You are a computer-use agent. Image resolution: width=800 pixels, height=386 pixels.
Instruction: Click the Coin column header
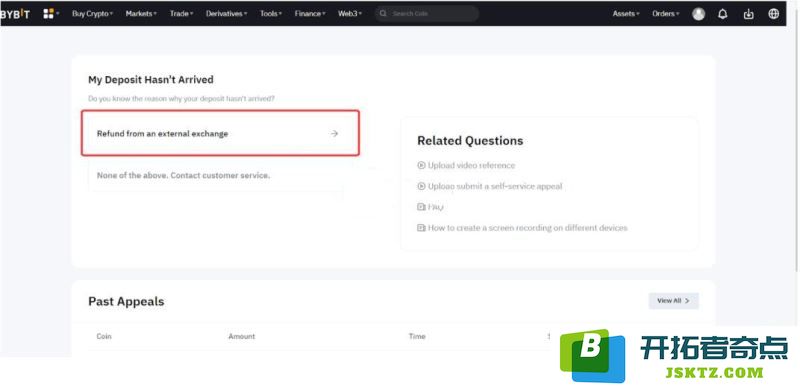pos(104,336)
